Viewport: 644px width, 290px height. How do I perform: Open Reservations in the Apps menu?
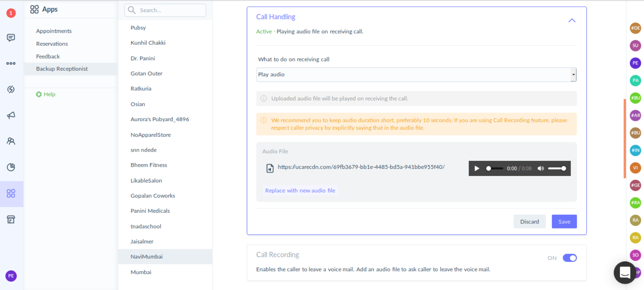point(52,44)
